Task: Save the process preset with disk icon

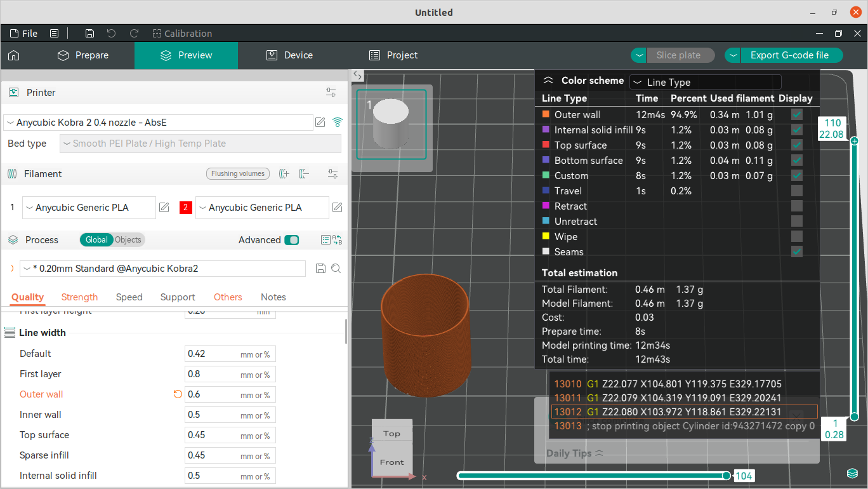Action: 320,269
